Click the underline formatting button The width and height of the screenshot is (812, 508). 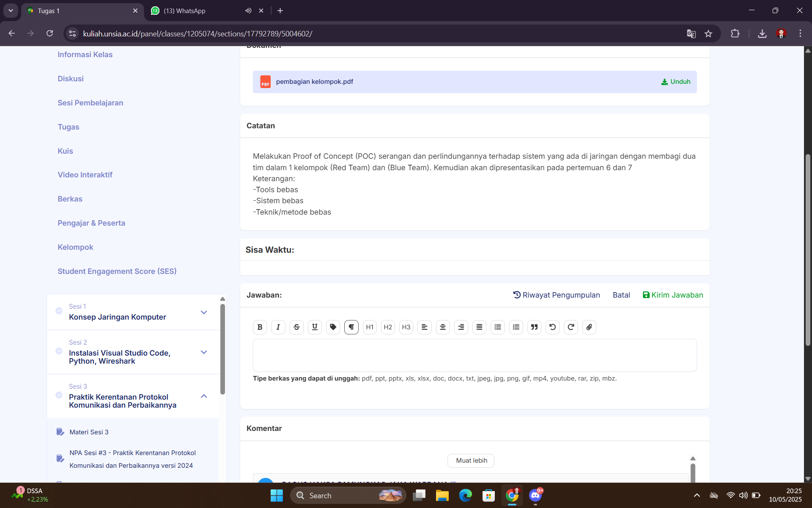tap(315, 327)
